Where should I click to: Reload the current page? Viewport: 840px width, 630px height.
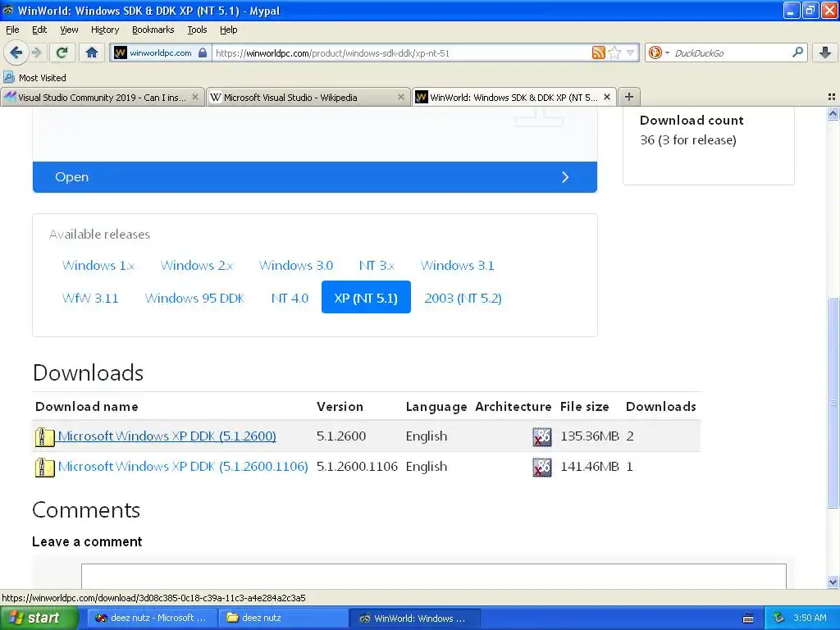coord(62,52)
